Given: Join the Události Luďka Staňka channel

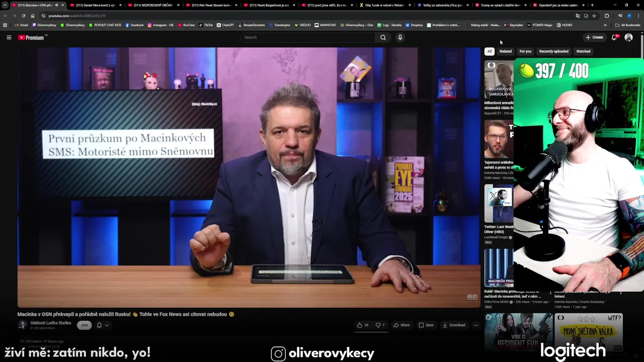Looking at the screenshot, I should (x=84, y=325).
